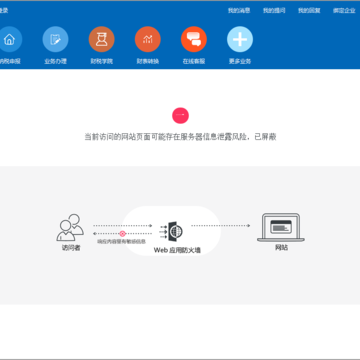Click the 响应内容含有敏感信息 note
Viewport: 360px width, 360px height.
tap(122, 241)
